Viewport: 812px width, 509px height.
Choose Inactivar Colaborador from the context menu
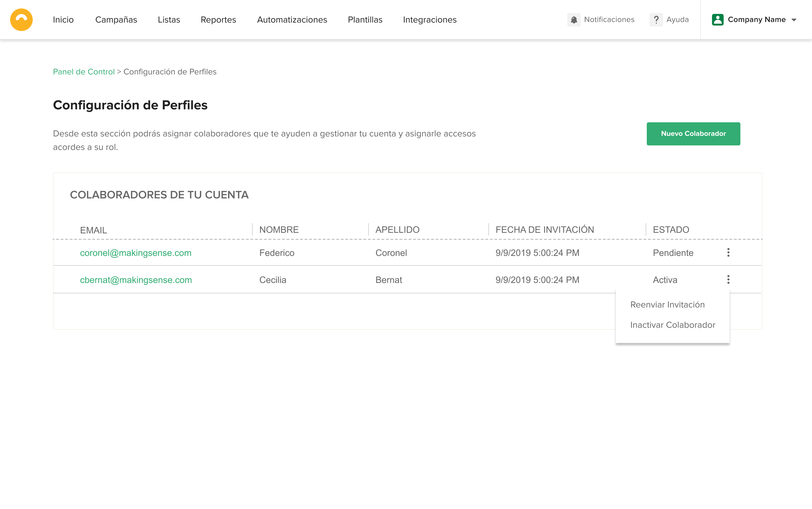pos(672,325)
